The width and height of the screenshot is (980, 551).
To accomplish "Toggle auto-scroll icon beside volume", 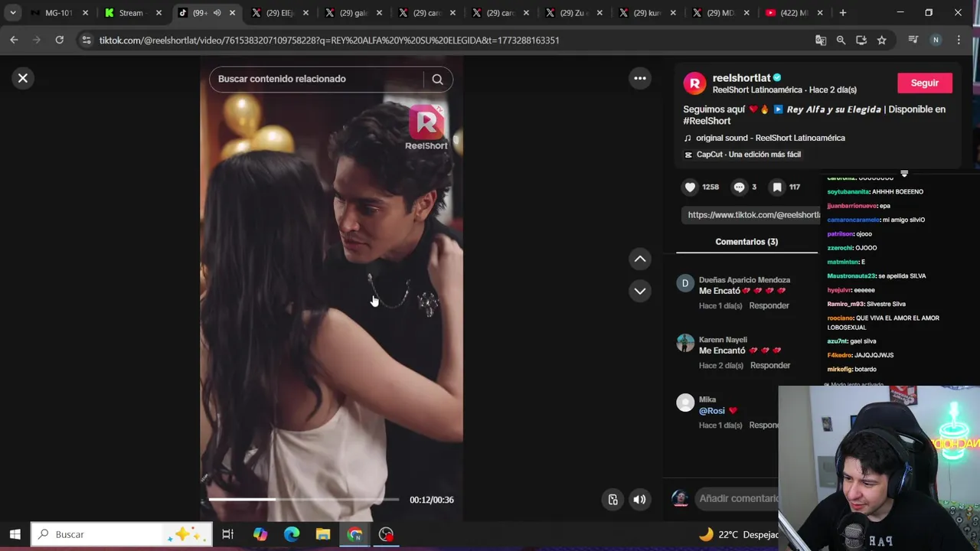I will tap(613, 500).
